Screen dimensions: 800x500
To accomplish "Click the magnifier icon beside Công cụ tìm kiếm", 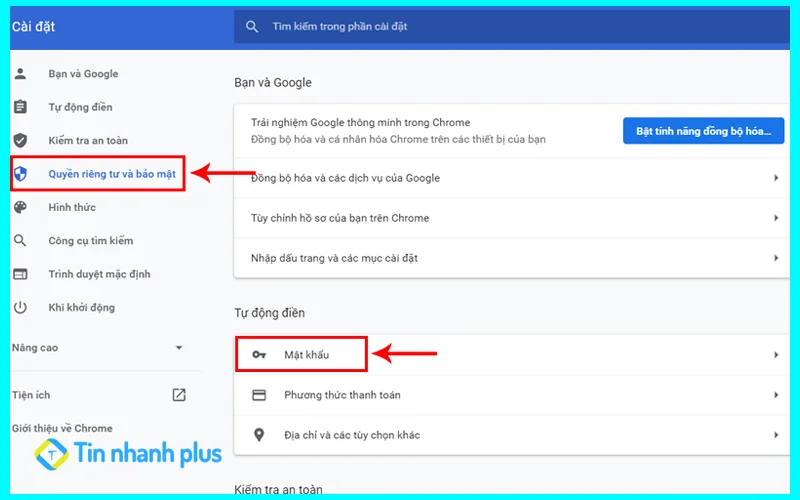I will tap(20, 240).
